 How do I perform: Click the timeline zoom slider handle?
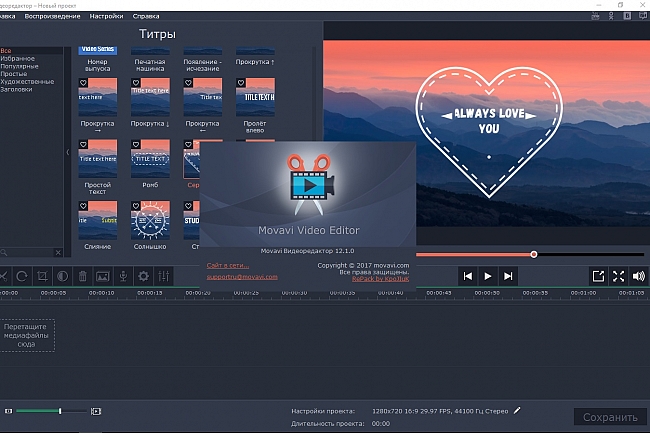pos(60,411)
